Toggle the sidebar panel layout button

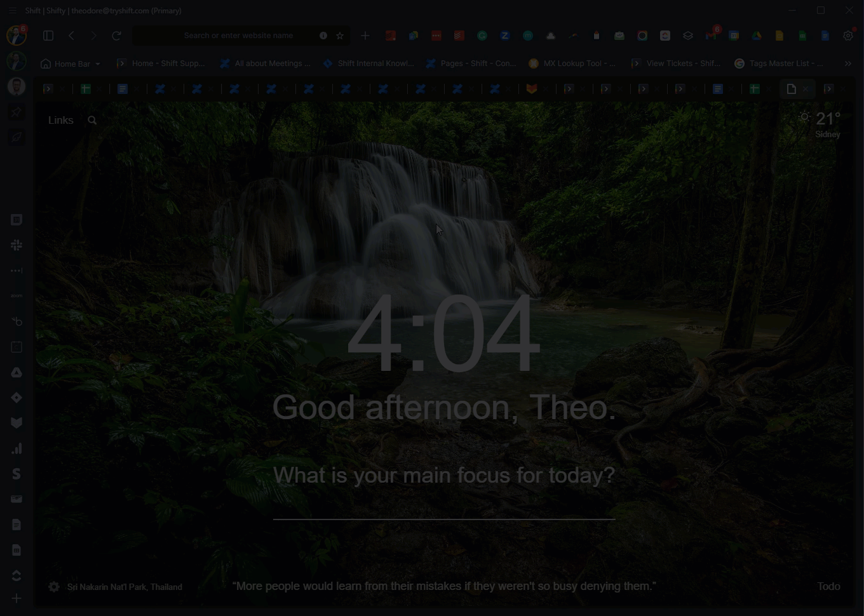(x=48, y=36)
